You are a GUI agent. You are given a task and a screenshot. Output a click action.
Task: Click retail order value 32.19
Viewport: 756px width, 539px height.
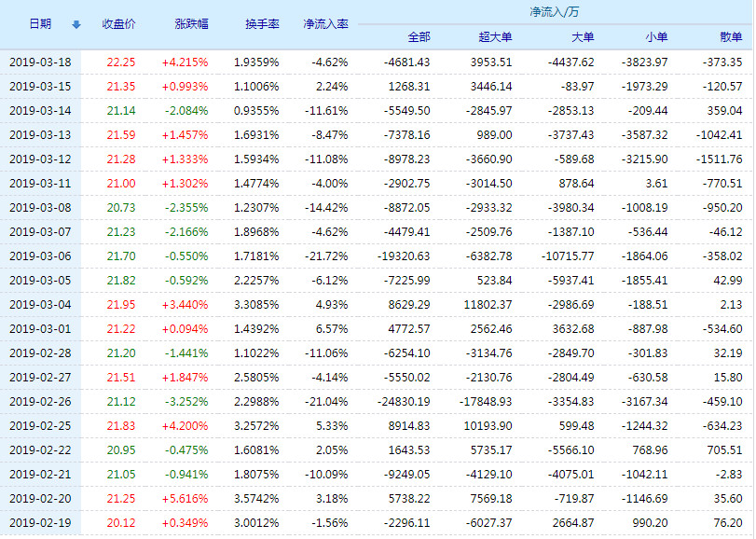coord(728,352)
